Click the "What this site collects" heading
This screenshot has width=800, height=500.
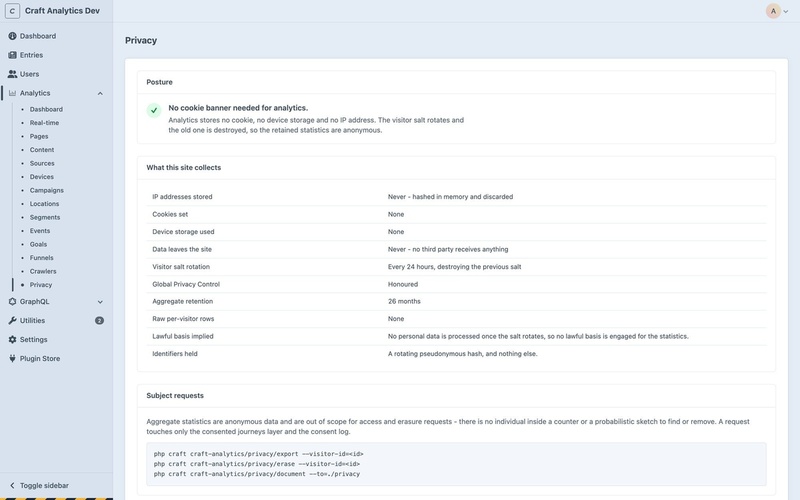tap(184, 167)
